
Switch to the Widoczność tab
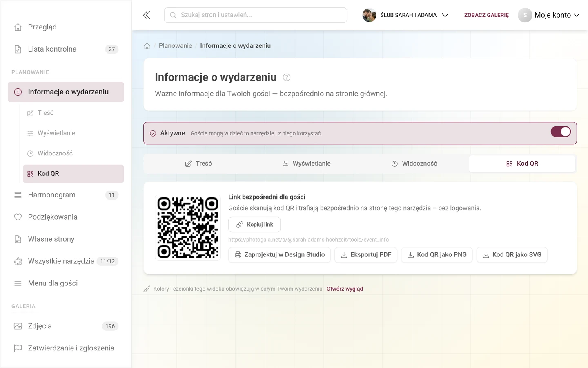[414, 164]
